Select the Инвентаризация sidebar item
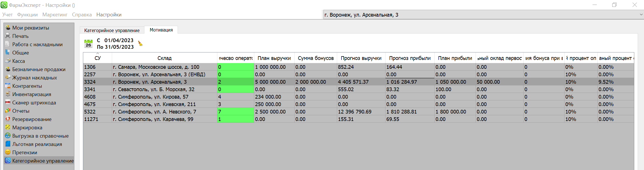Viewport: 644px width, 170px height. click(31, 94)
